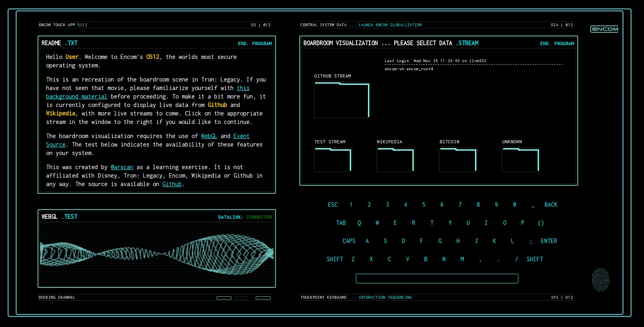Open the Test Stream folder icon
The width and height of the screenshot is (644, 327).
point(333,160)
